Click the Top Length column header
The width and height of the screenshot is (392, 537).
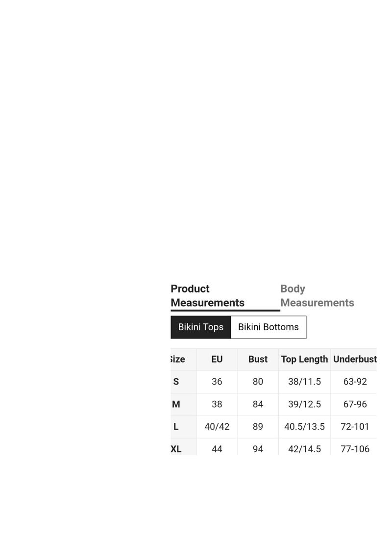point(304,359)
